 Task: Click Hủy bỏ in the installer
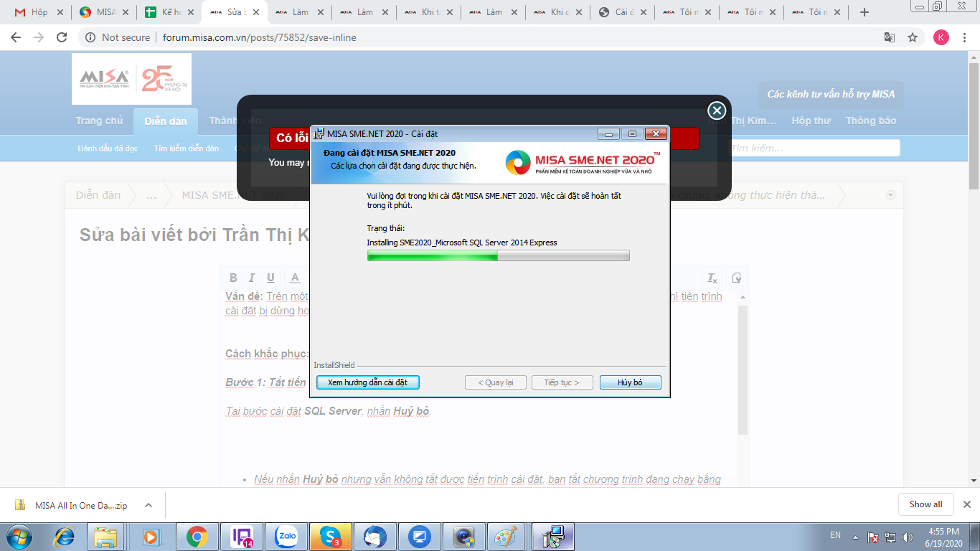630,382
